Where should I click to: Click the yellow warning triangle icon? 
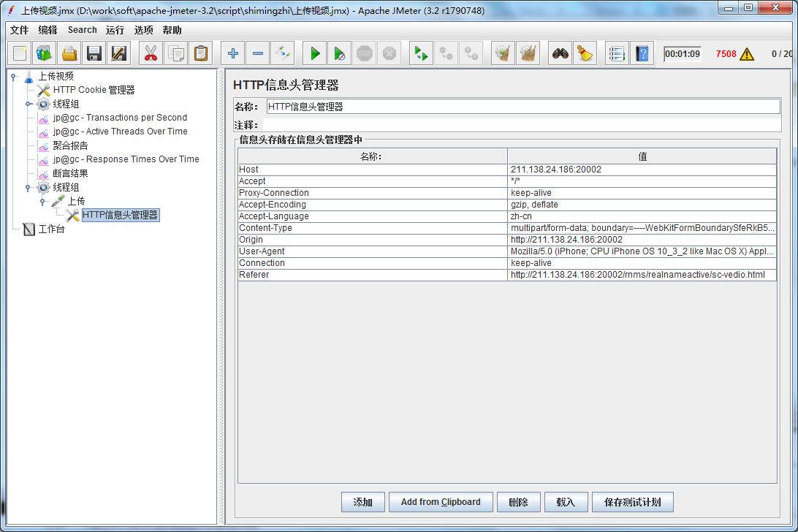pyautogui.click(x=747, y=54)
